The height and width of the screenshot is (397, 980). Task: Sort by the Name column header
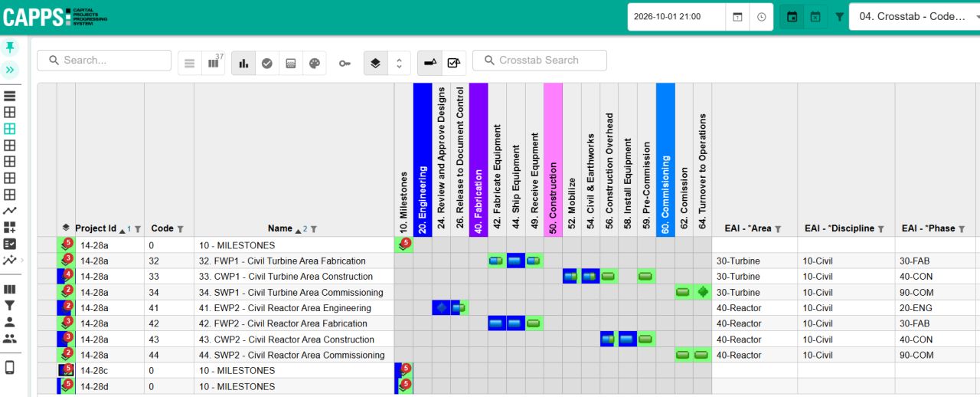click(280, 228)
